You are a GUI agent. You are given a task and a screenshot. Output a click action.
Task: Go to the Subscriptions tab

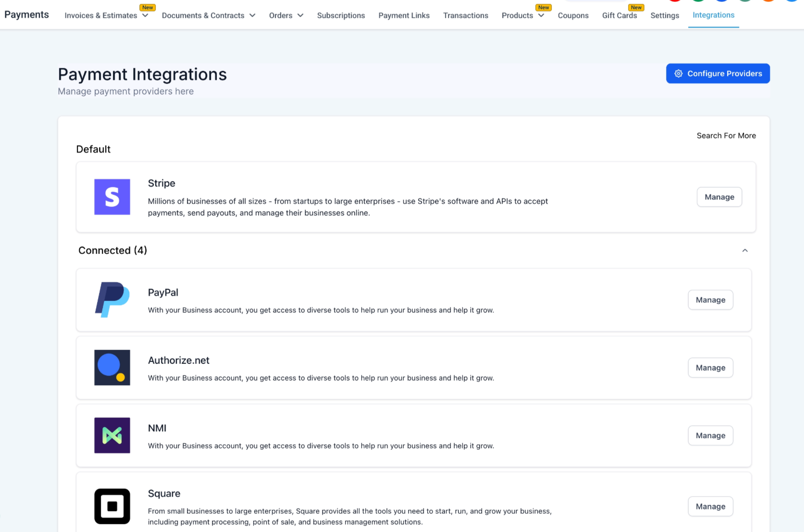(341, 15)
